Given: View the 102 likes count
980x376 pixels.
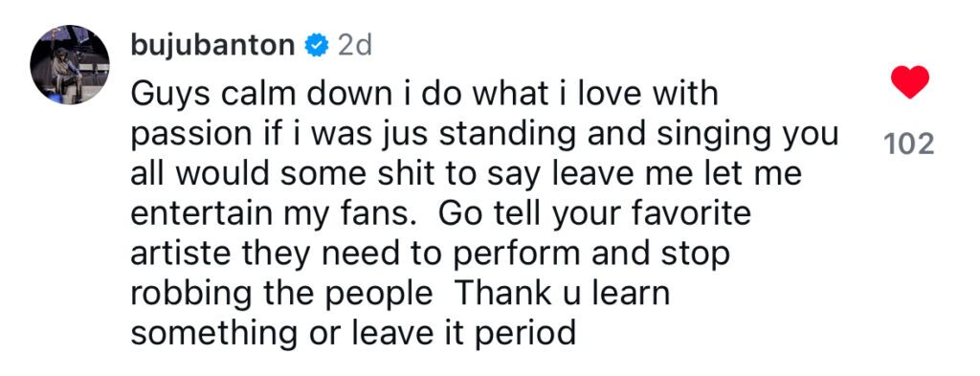Looking at the screenshot, I should point(909,144).
